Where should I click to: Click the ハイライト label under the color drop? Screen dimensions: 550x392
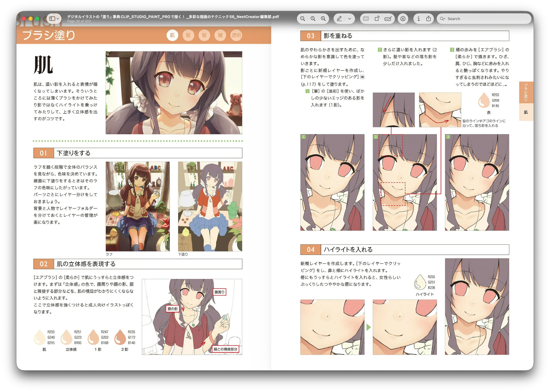click(x=425, y=294)
